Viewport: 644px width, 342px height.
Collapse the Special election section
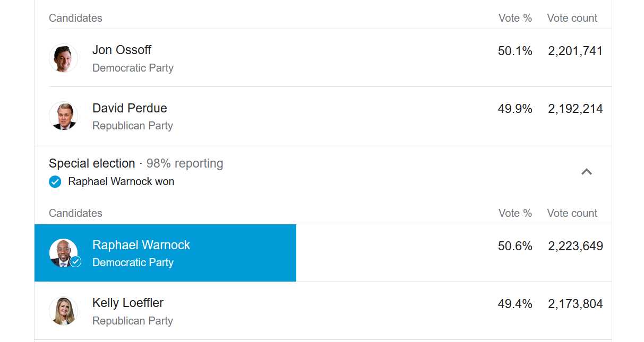pyautogui.click(x=586, y=172)
